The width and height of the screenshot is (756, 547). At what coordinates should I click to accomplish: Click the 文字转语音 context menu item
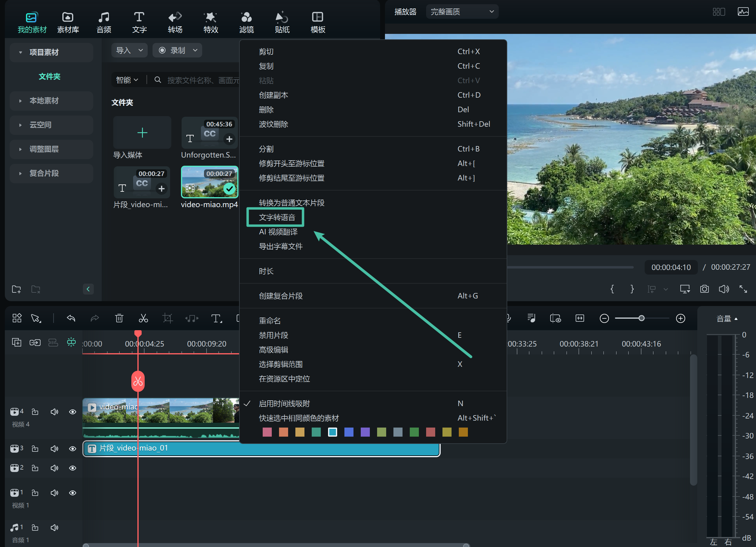[276, 217]
